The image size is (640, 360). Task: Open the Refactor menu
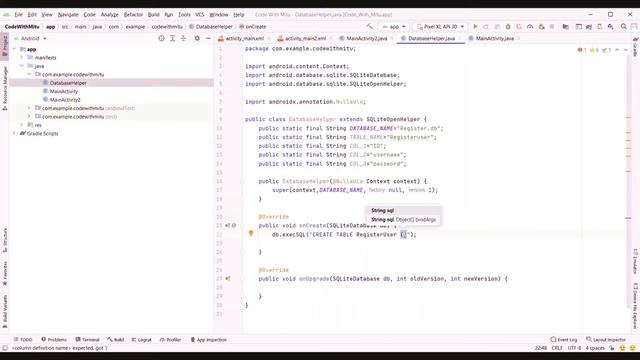click(133, 15)
